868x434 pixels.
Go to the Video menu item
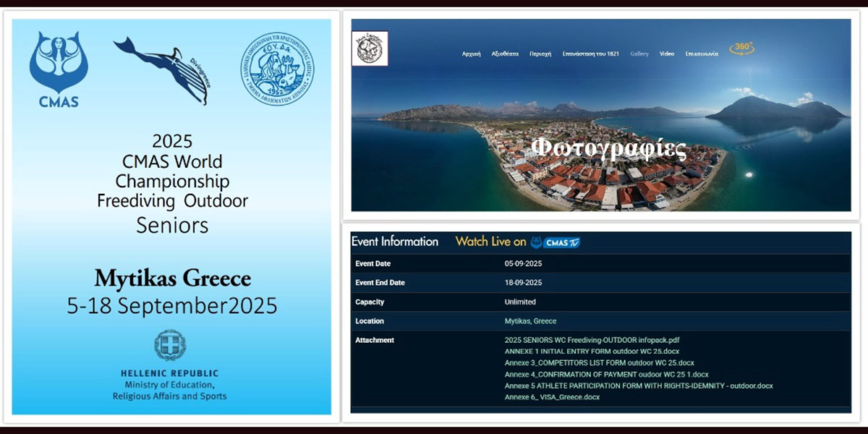(667, 54)
